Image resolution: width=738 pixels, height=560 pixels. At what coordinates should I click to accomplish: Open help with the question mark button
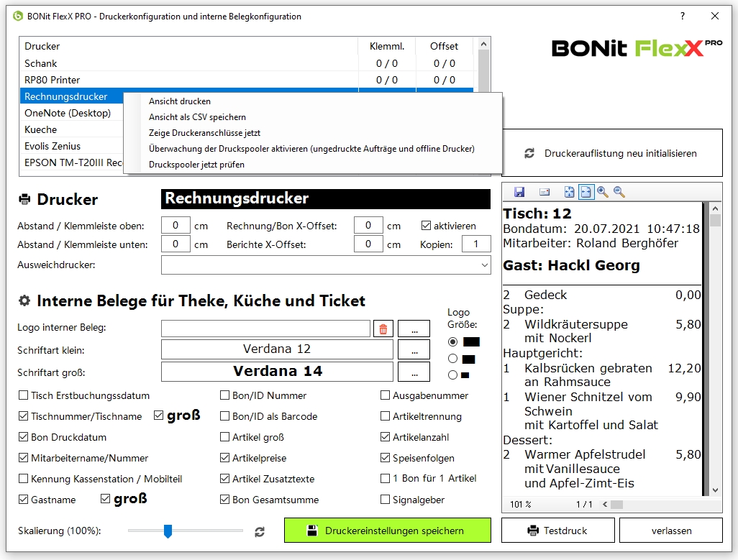click(683, 16)
